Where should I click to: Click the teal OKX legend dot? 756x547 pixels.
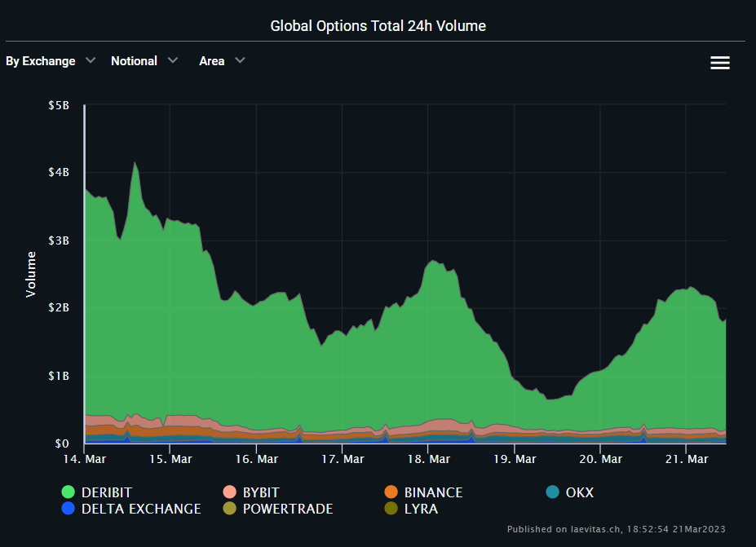point(553,492)
